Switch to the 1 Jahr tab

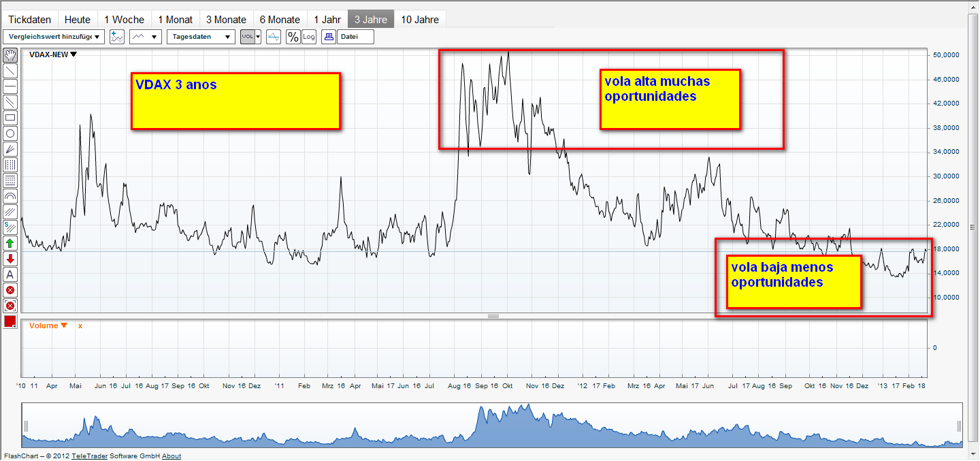click(x=327, y=20)
